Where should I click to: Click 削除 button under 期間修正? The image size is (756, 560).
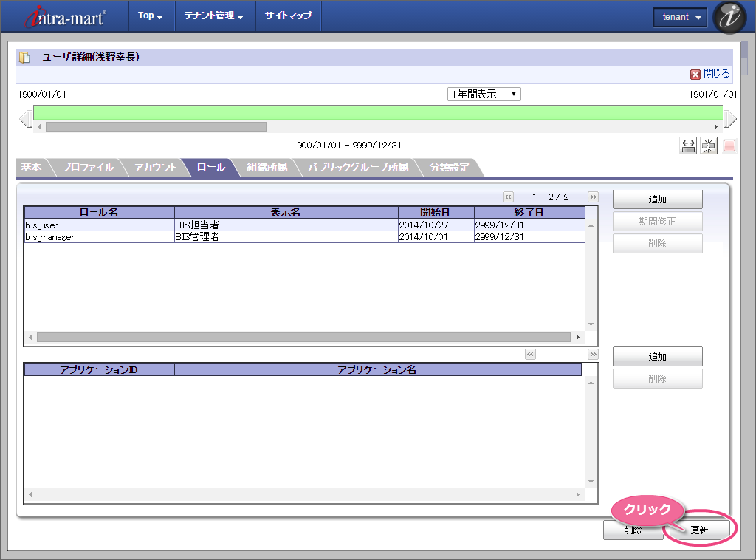[658, 244]
